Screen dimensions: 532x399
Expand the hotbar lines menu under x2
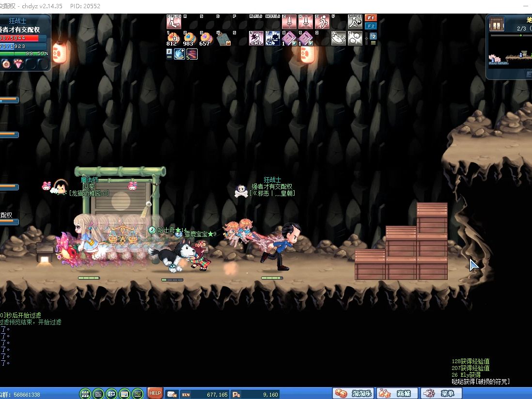(373, 43)
